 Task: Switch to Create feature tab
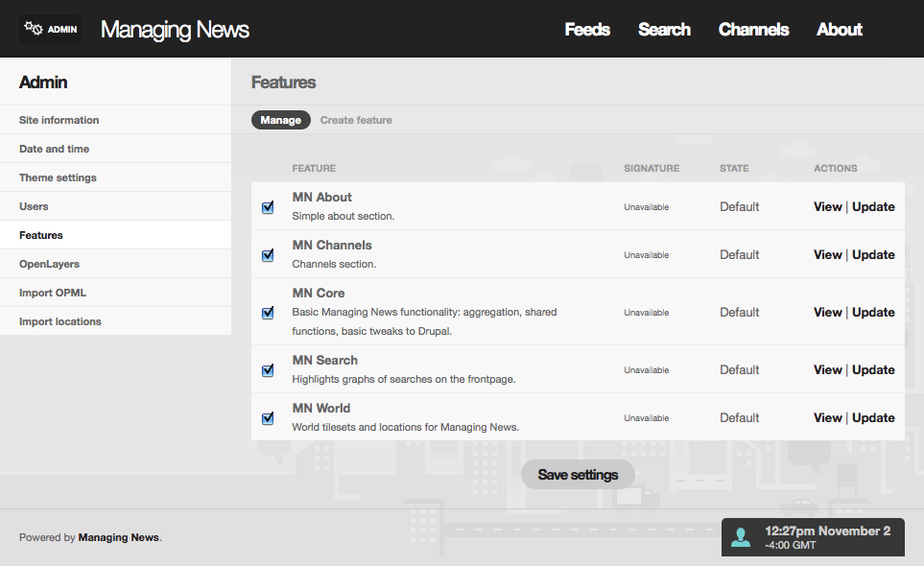356,120
